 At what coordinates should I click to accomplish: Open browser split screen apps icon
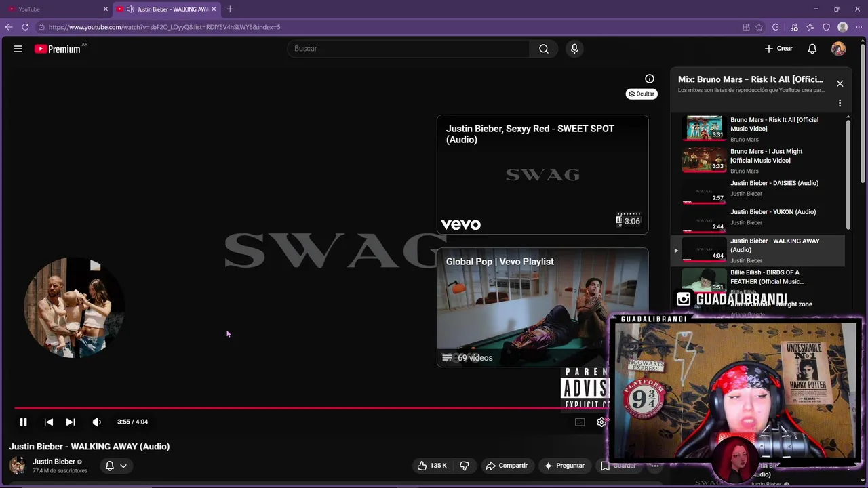(x=746, y=27)
